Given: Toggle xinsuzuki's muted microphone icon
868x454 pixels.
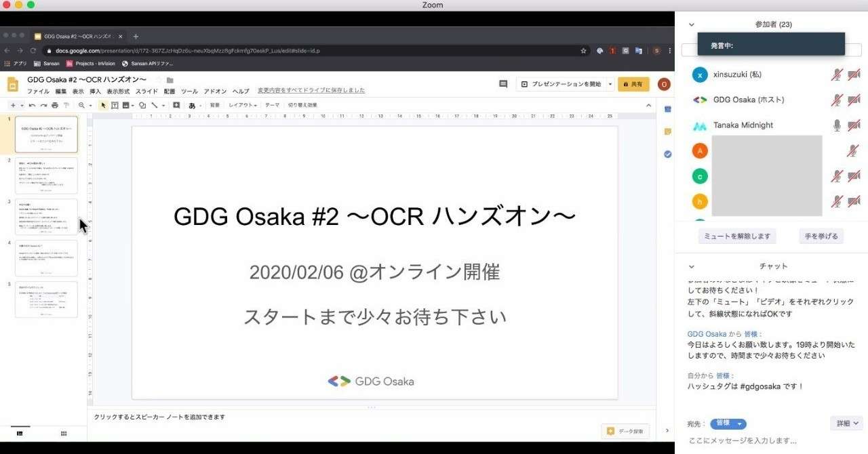Looking at the screenshot, I should (x=837, y=75).
